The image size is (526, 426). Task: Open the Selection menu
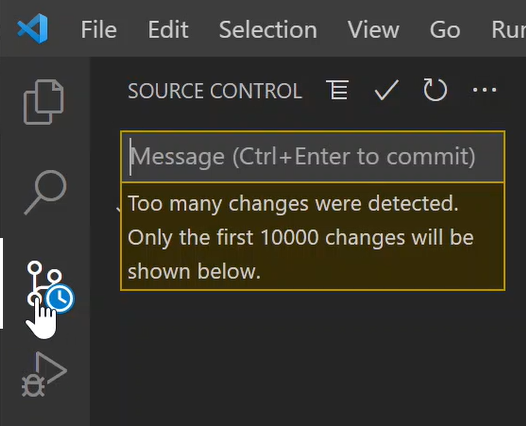268,30
